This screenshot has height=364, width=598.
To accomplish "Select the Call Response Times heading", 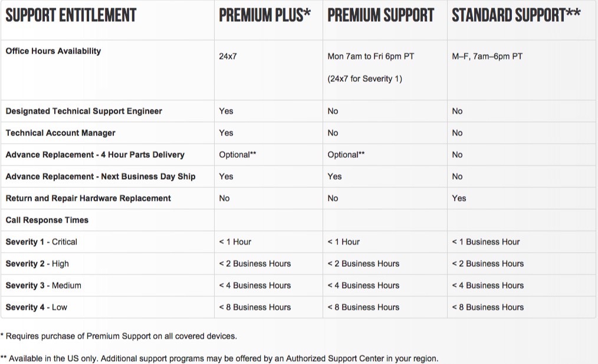I will (47, 220).
